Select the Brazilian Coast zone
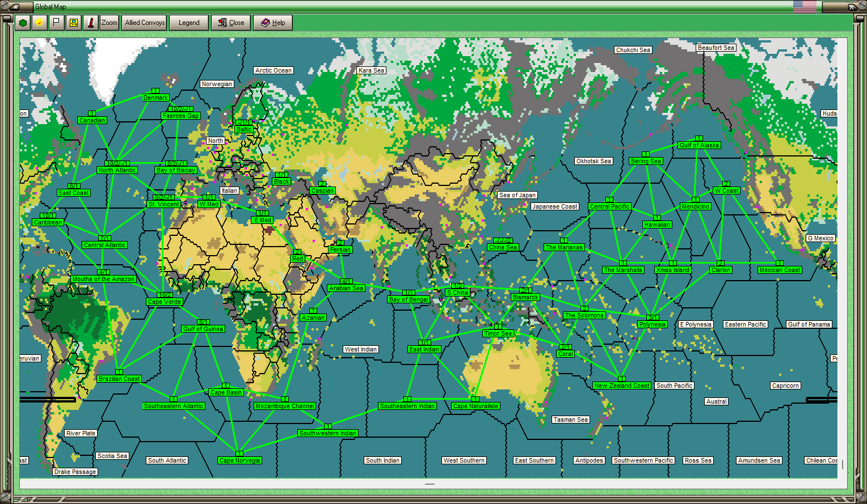867x504 pixels. pyautogui.click(x=119, y=379)
